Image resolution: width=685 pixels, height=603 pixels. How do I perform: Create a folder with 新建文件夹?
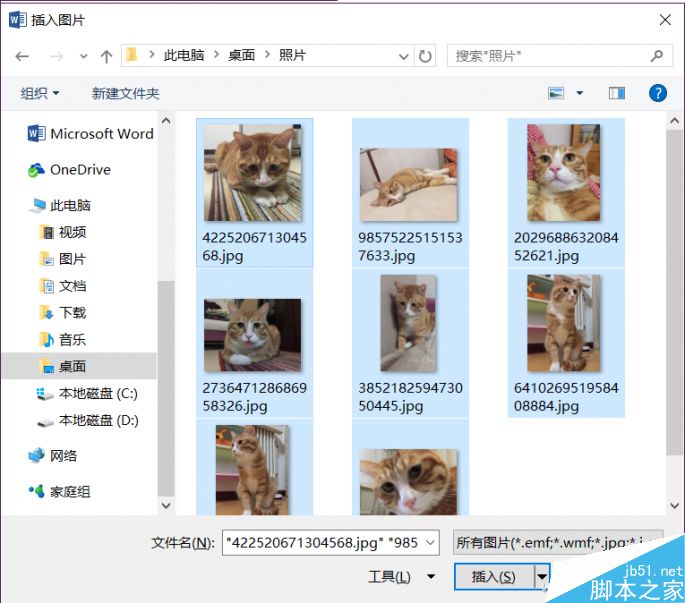(125, 93)
